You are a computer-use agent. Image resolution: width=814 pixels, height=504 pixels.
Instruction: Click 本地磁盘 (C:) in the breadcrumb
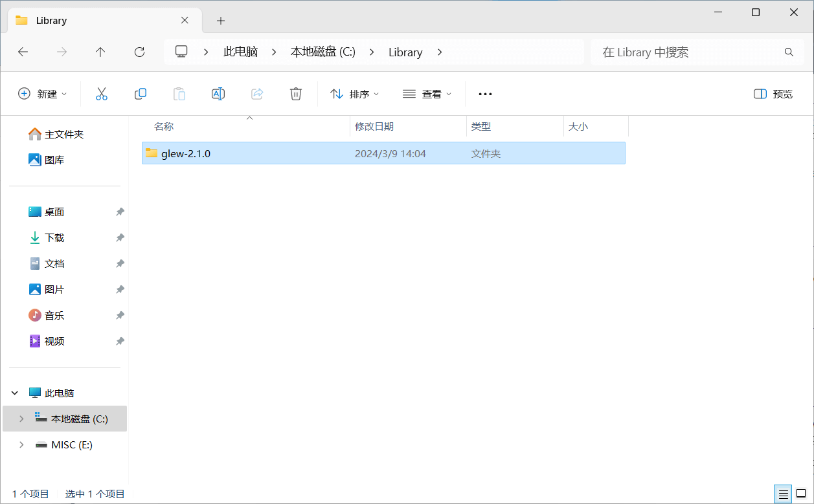pyautogui.click(x=323, y=52)
